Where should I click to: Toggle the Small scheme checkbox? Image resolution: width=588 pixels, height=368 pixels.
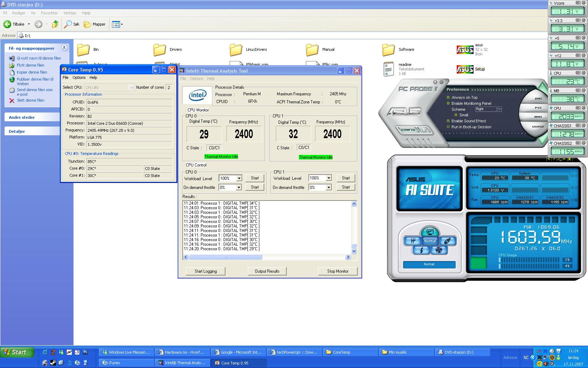pyautogui.click(x=456, y=115)
